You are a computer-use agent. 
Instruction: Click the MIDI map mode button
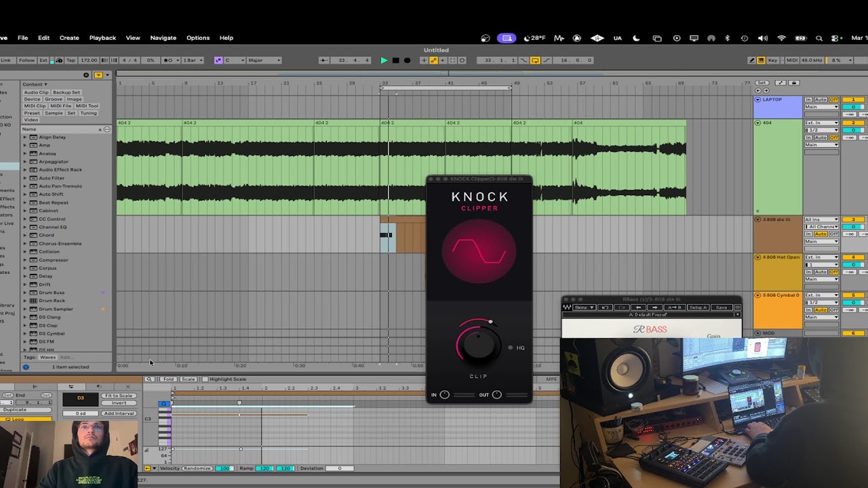(x=791, y=60)
